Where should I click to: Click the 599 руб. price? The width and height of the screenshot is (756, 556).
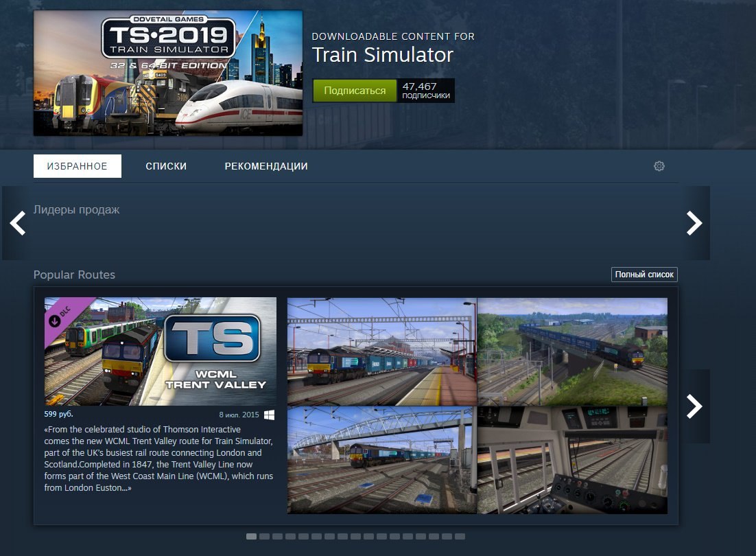coord(59,414)
